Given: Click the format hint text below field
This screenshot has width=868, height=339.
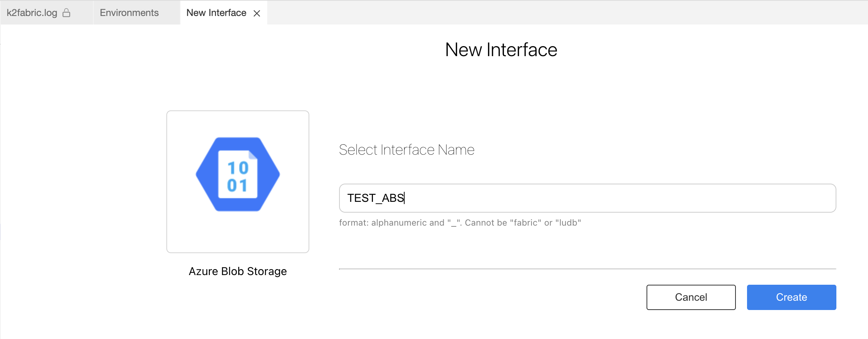Looking at the screenshot, I should click(x=460, y=223).
